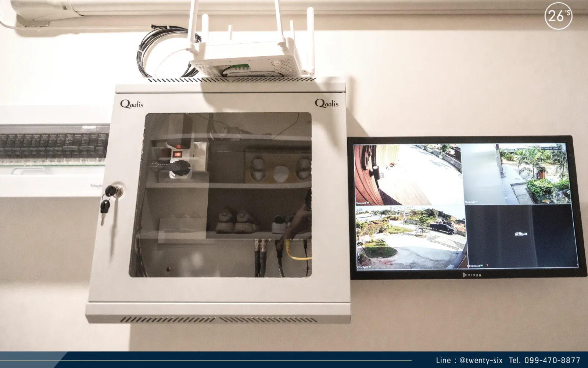Click the right Qoolis cabinet logo

point(326,103)
